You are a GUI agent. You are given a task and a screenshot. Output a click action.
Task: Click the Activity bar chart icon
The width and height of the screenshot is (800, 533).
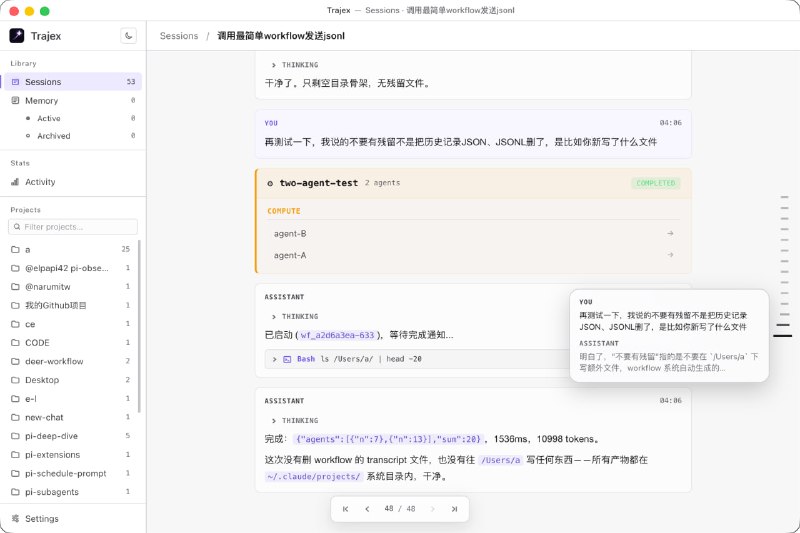coord(15,182)
